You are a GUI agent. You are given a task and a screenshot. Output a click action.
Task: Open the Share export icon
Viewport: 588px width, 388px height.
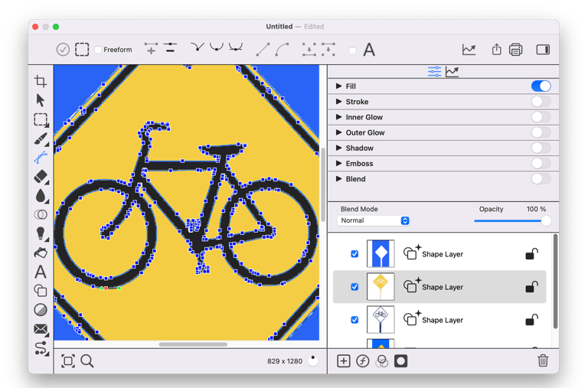(496, 49)
